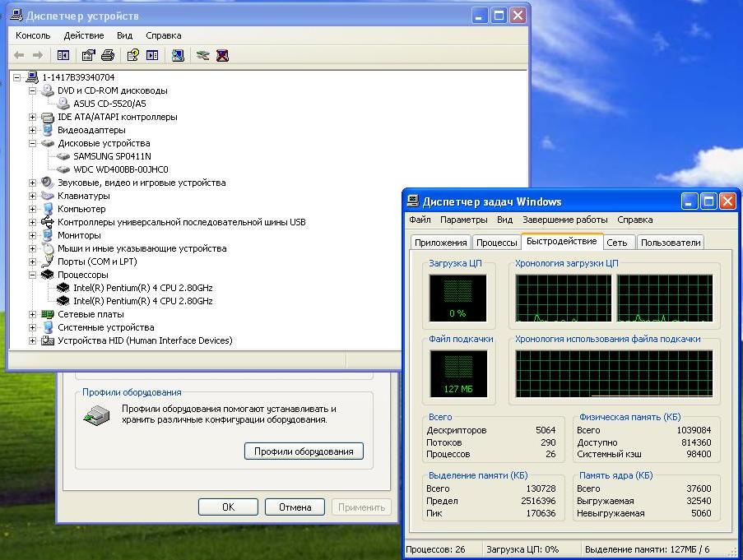Select the Устройства HID (Human Interface Devices) label
Viewport: 743px width, 560px height.
tap(145, 340)
